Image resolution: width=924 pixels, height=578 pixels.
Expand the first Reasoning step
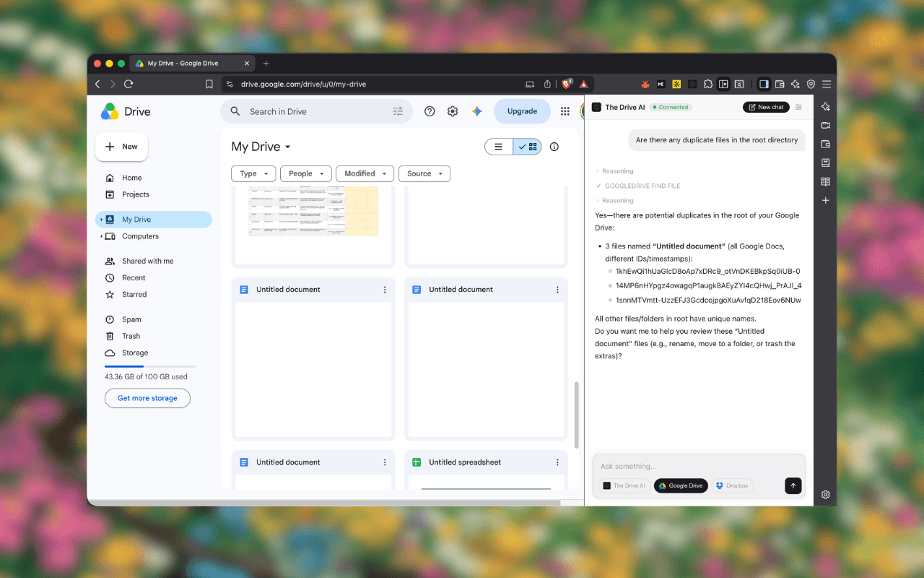tap(614, 171)
